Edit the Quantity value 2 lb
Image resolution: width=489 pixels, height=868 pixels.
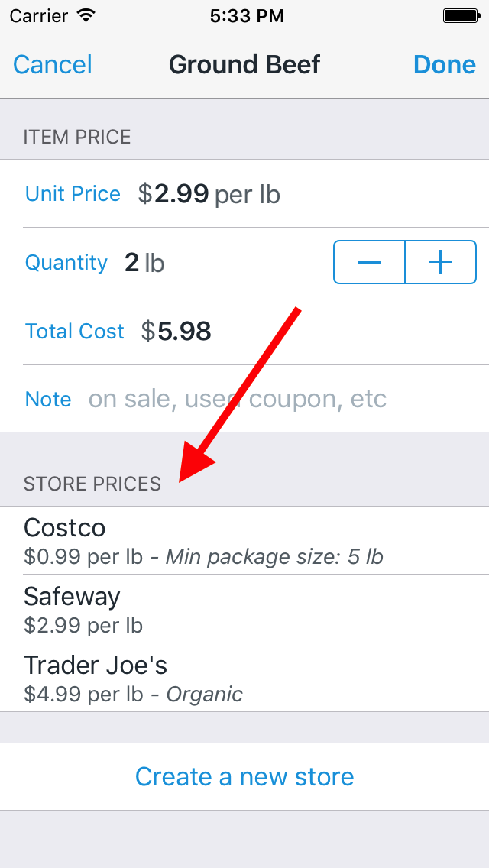144,262
